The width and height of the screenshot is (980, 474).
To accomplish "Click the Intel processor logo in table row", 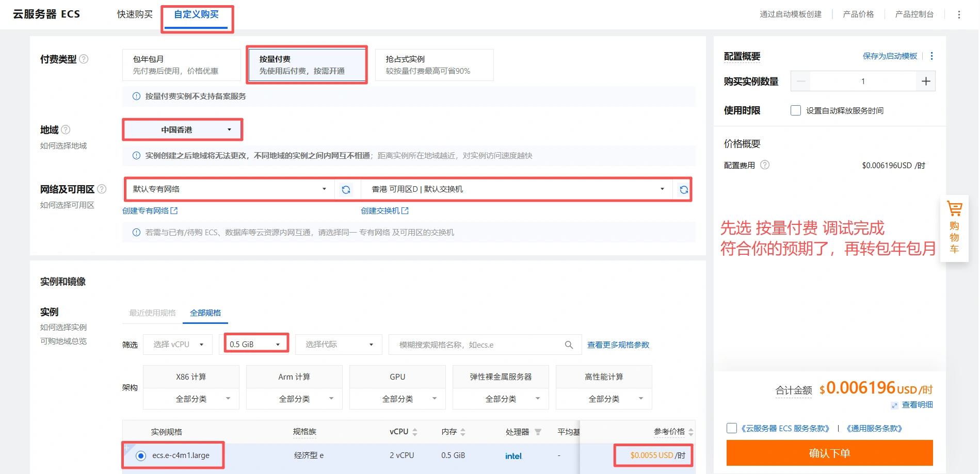I will point(513,455).
